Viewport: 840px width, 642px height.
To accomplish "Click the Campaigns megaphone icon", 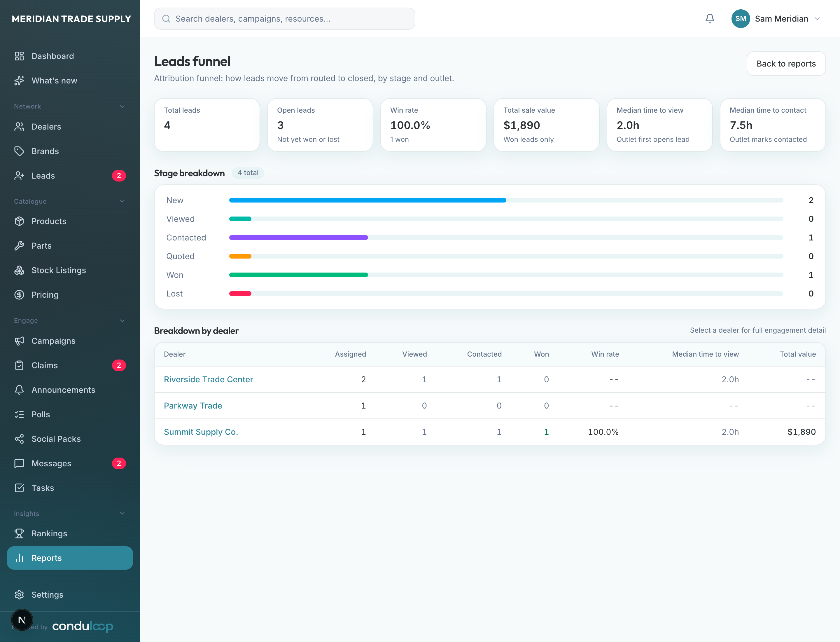I will 19,341.
